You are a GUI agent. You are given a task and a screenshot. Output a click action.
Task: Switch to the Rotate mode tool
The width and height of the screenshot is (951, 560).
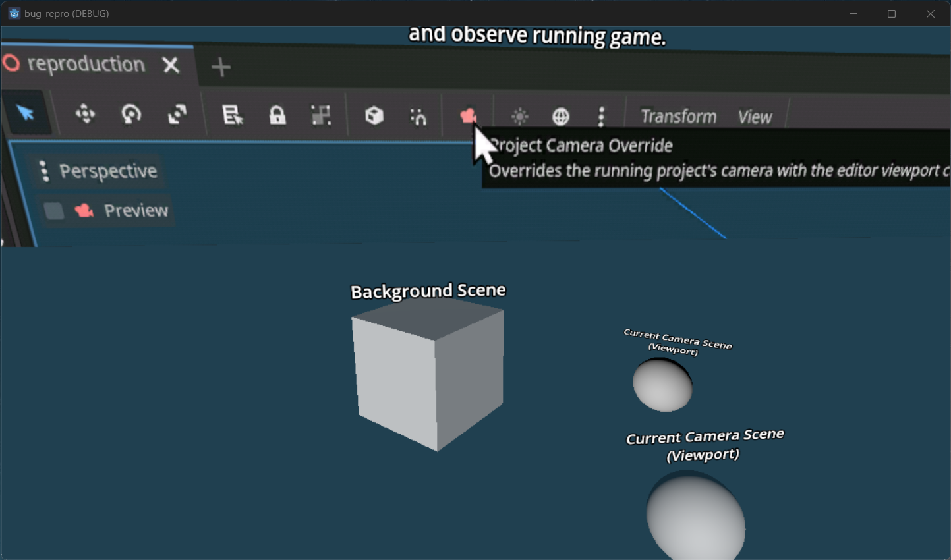click(x=131, y=115)
